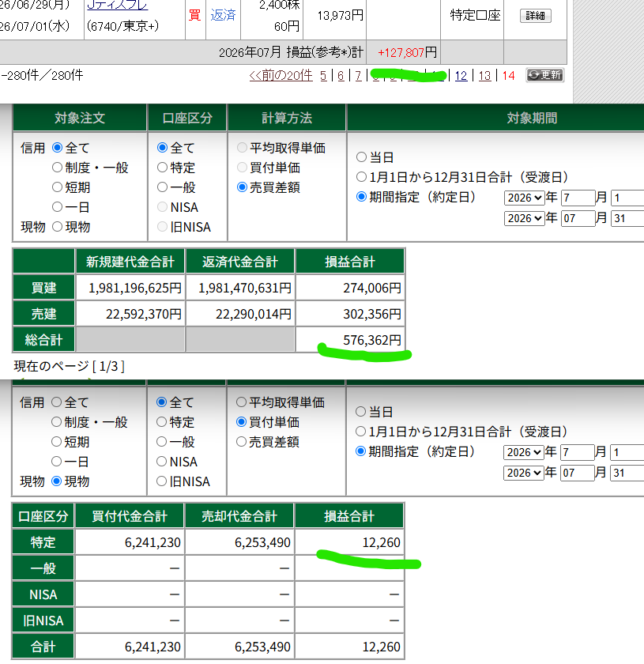
Task: Click the 買建 repayment total 1,981,470,631円
Action: [x=245, y=288]
